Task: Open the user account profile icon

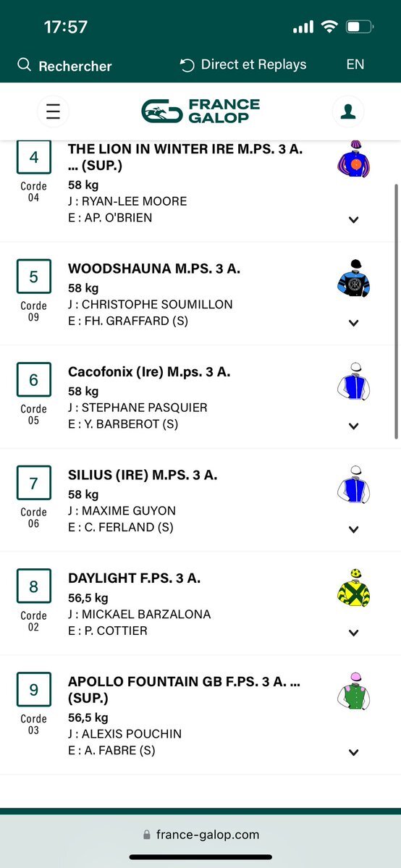Action: (348, 111)
